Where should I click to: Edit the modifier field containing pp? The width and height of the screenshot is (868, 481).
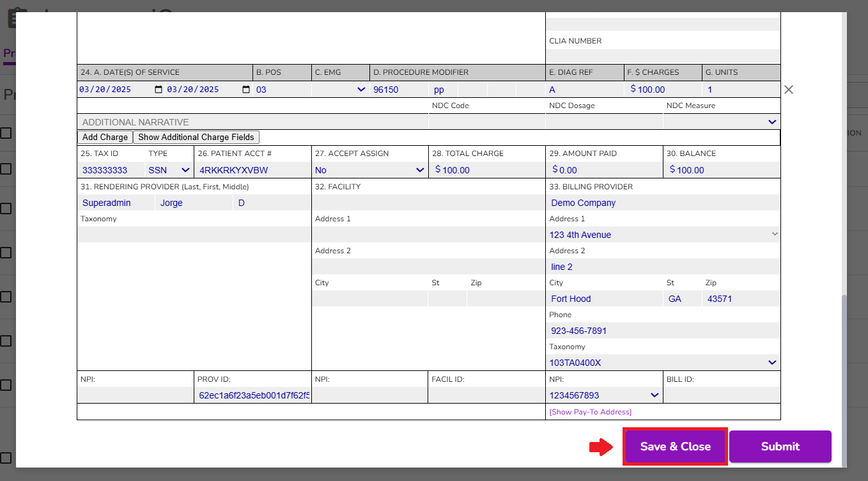[x=443, y=90]
